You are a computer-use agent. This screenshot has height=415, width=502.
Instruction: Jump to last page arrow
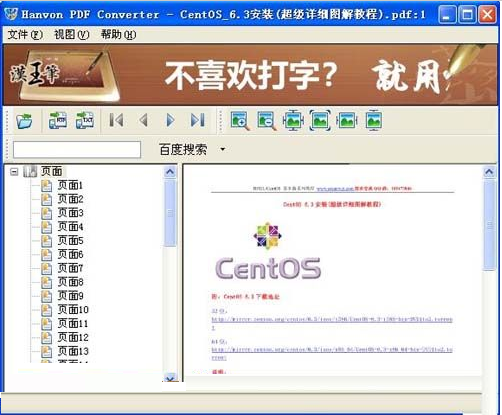[198, 120]
